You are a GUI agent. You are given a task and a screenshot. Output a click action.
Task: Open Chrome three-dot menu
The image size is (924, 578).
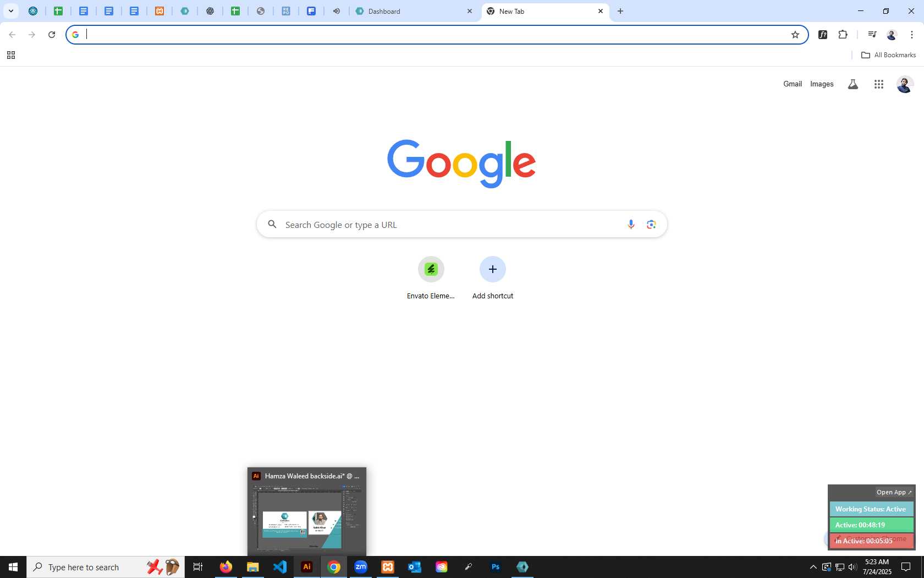912,35
